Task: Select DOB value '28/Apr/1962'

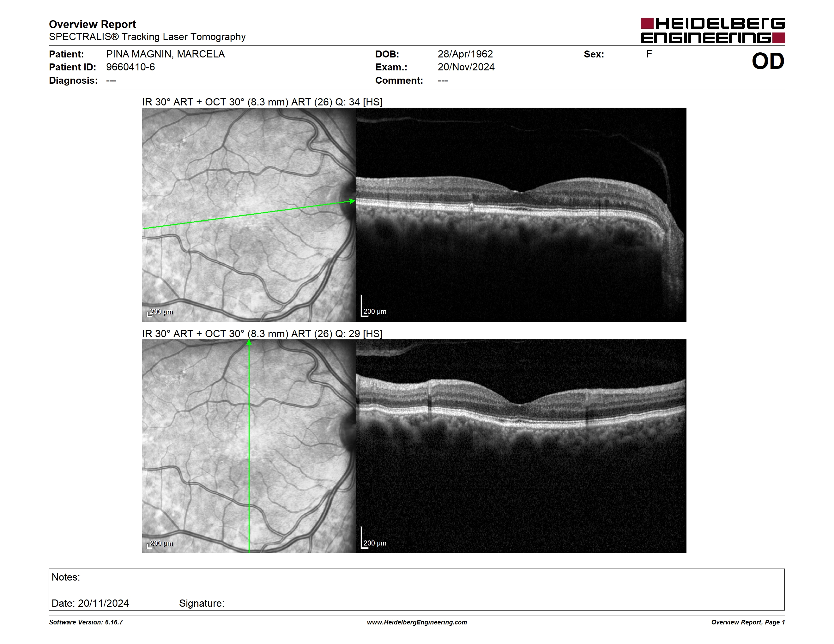Action: pyautogui.click(x=465, y=54)
